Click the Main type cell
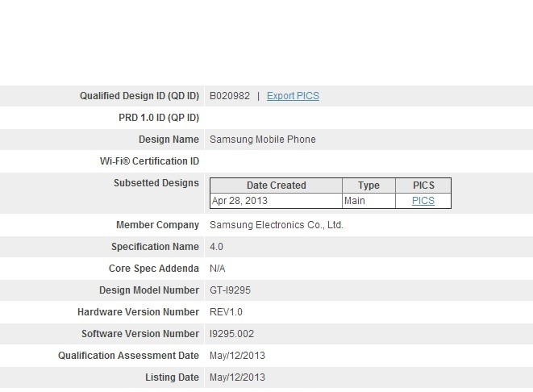This screenshot has width=533, height=392. (369, 201)
